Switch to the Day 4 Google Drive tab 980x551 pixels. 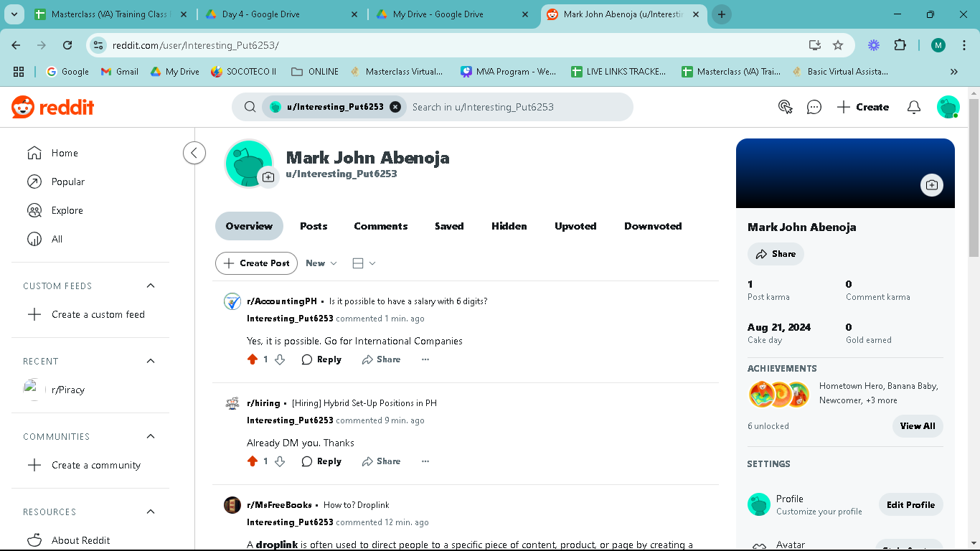pos(281,14)
